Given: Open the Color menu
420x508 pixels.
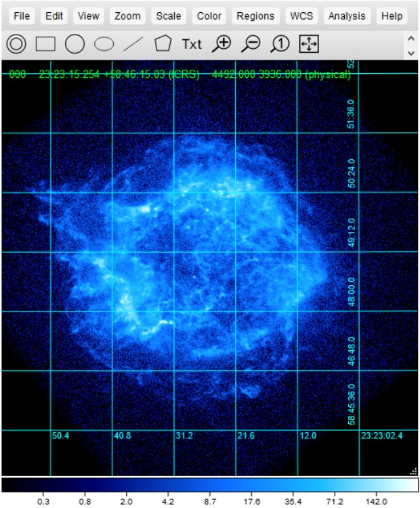Looking at the screenshot, I should 209,16.
